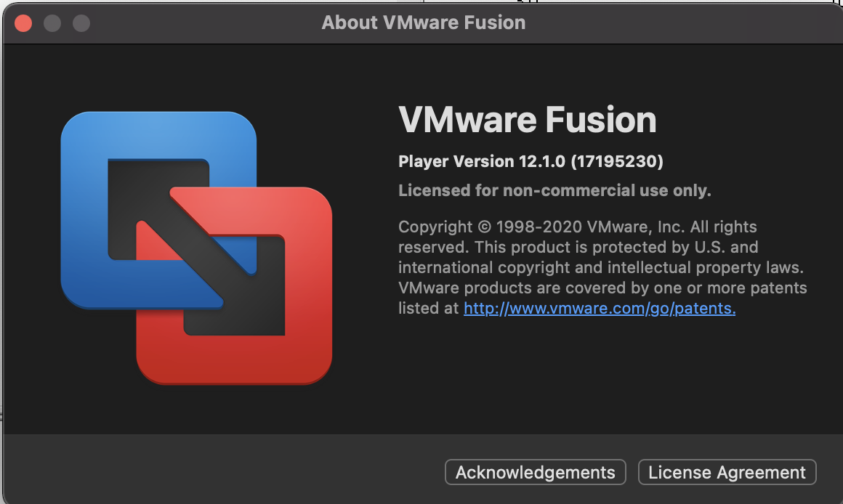Click the build number 17195230
Viewport: 843px width, 504px height.
coord(617,161)
